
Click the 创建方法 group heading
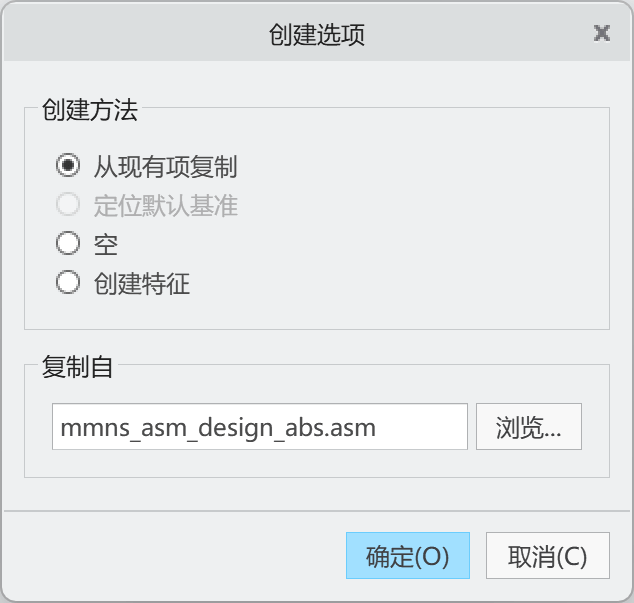(90, 110)
